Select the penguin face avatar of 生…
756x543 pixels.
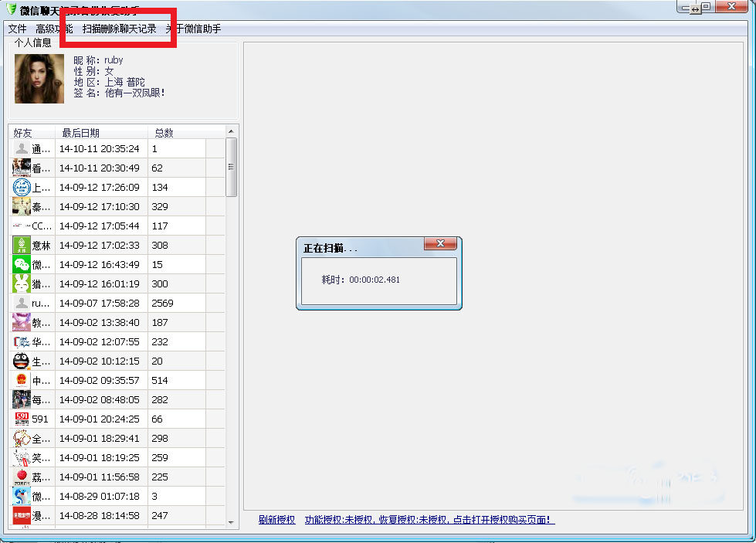point(21,361)
